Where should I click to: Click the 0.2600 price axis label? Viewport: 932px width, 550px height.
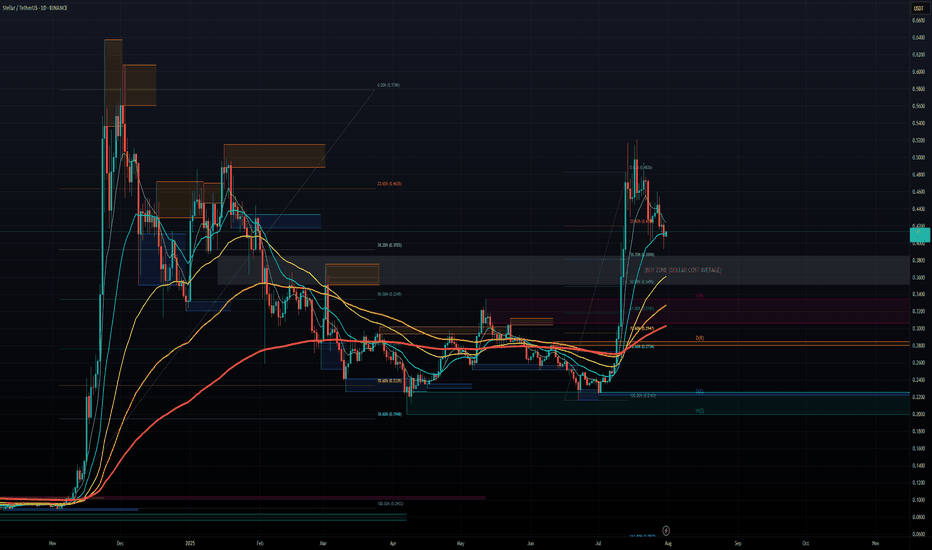[x=918, y=363]
